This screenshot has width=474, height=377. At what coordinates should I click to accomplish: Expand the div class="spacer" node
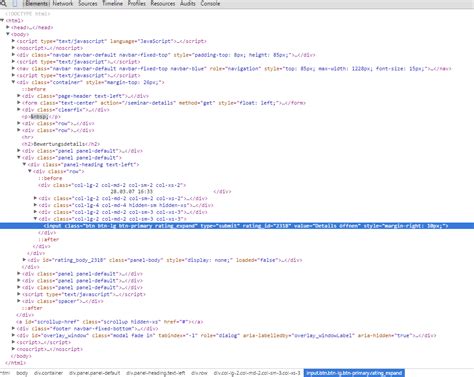point(19,301)
